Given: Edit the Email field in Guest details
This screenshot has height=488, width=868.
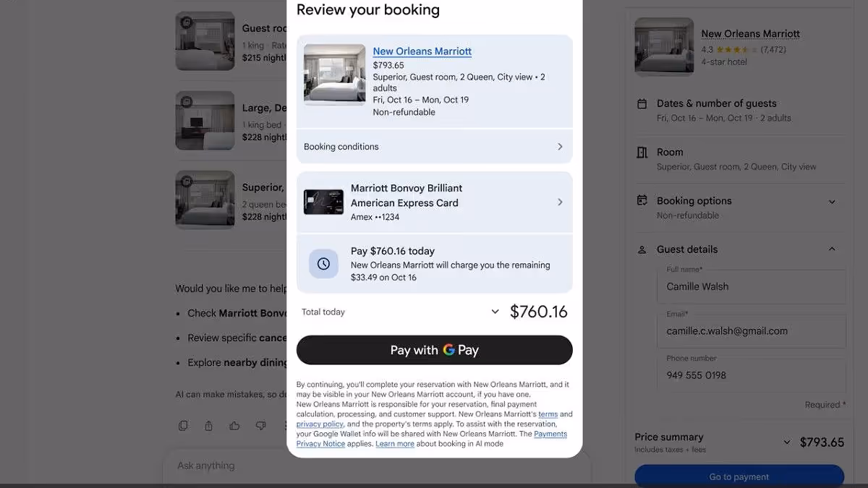Looking at the screenshot, I should click(x=752, y=331).
